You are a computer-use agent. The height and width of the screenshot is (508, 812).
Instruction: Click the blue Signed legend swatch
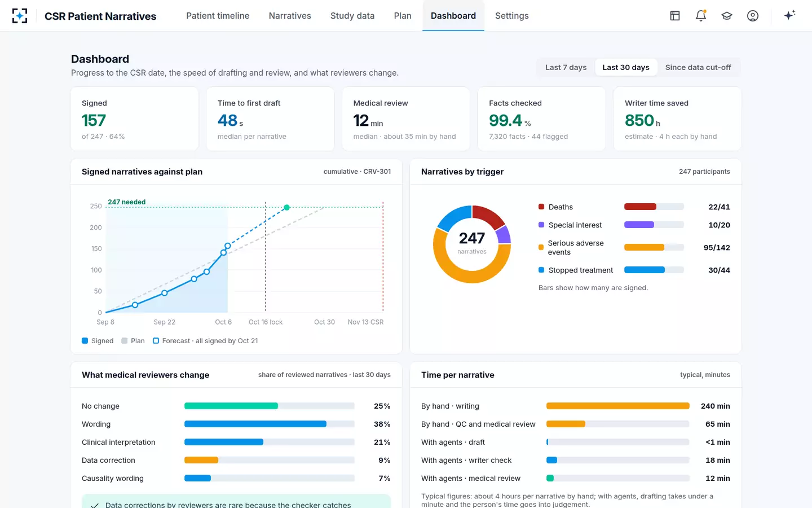(x=85, y=341)
